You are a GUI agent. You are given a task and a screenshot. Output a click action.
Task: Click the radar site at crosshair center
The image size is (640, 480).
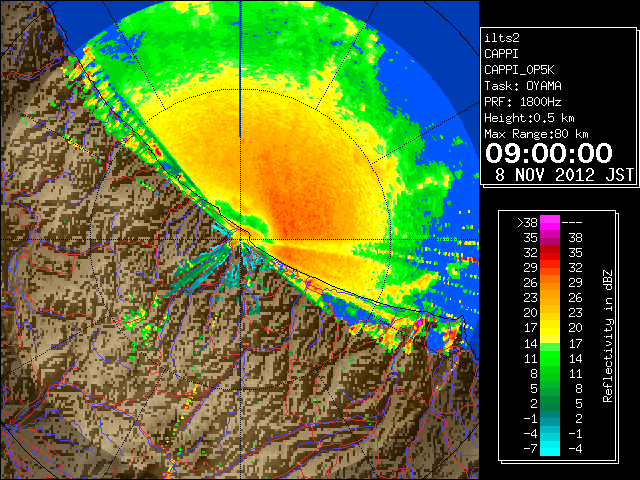240,239
